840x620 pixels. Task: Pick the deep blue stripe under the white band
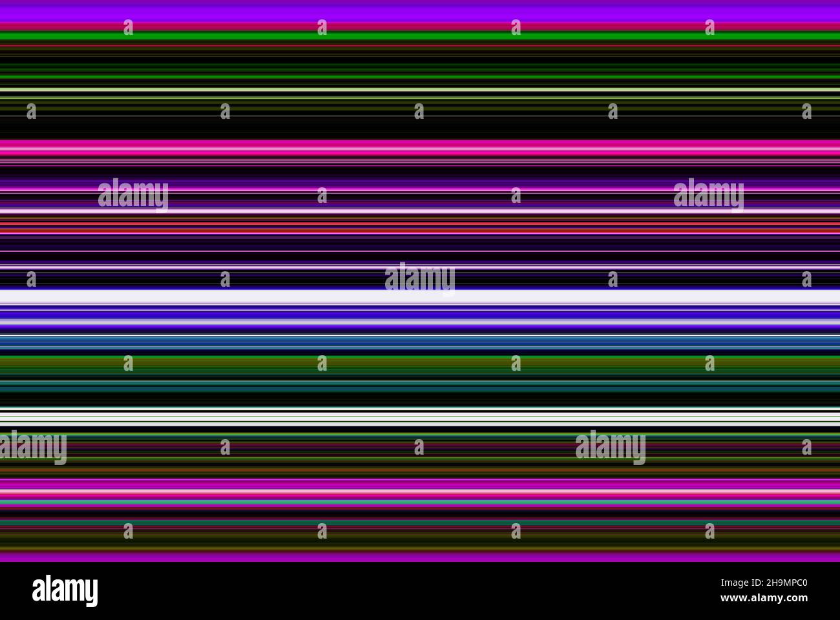click(420, 313)
